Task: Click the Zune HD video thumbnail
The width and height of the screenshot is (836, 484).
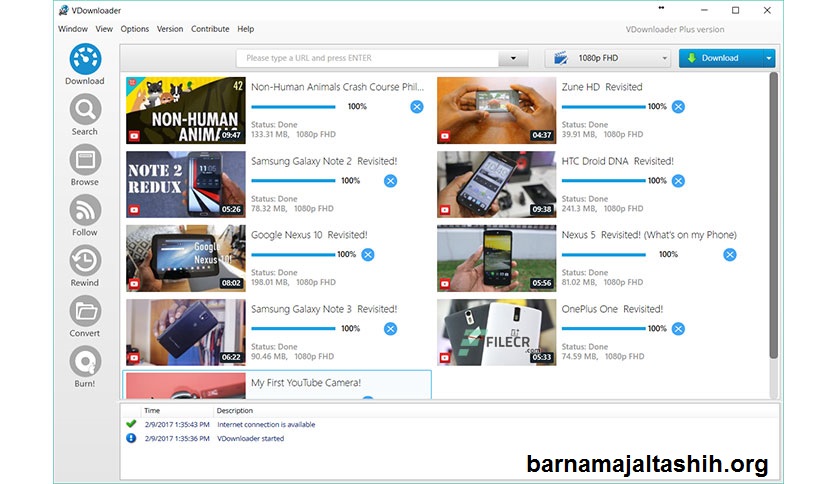Action: (x=496, y=110)
